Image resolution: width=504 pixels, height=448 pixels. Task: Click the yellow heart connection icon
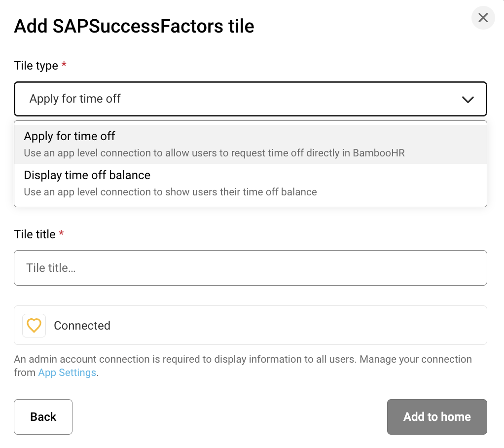pos(34,326)
